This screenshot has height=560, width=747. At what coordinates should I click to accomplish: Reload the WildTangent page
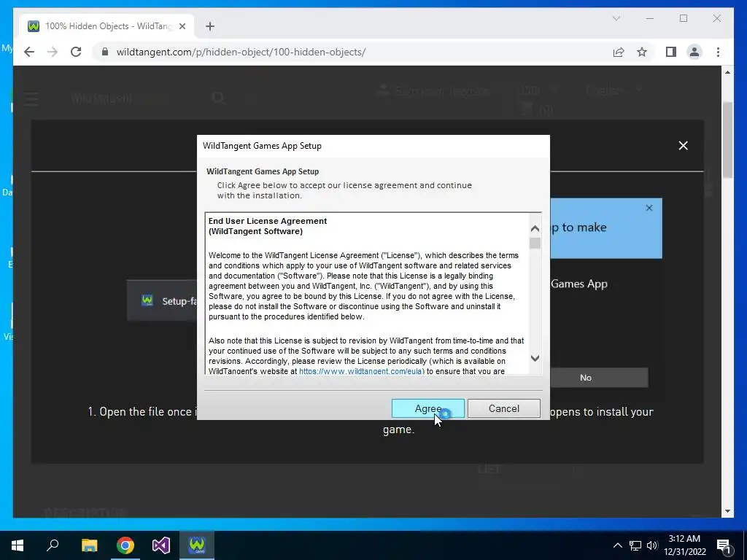click(76, 52)
